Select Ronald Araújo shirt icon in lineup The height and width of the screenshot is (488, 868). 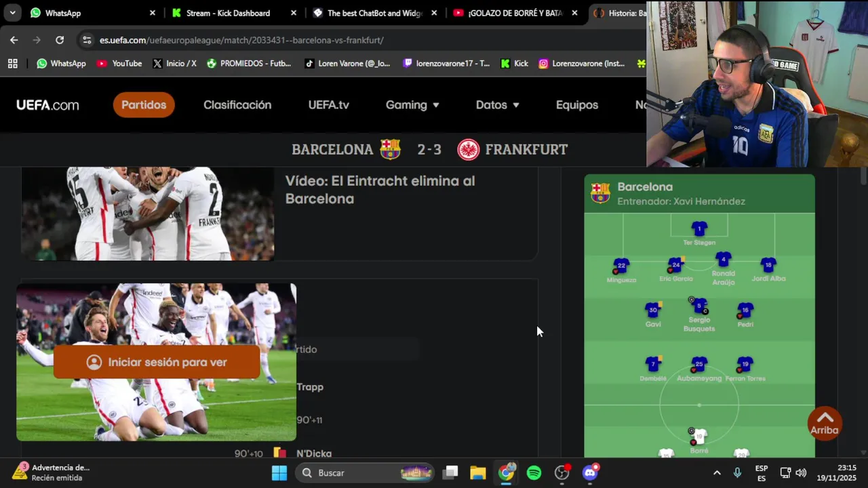[724, 260]
